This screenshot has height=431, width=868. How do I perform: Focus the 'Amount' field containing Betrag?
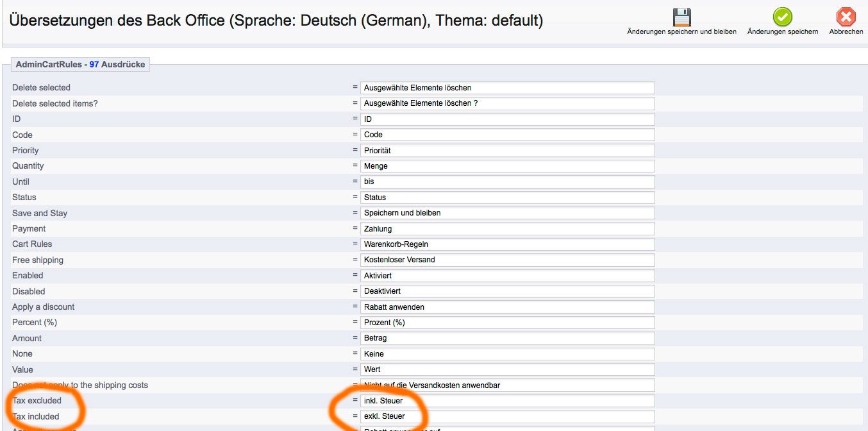click(507, 338)
